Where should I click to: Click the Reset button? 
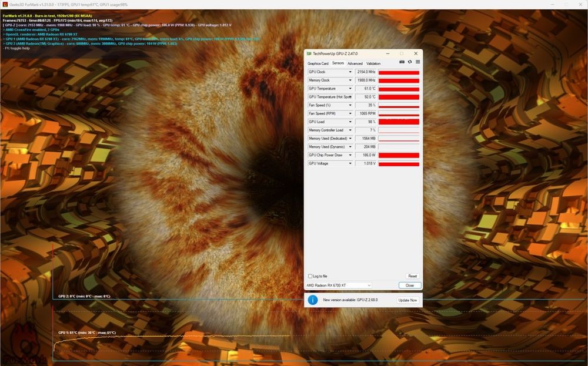point(413,276)
